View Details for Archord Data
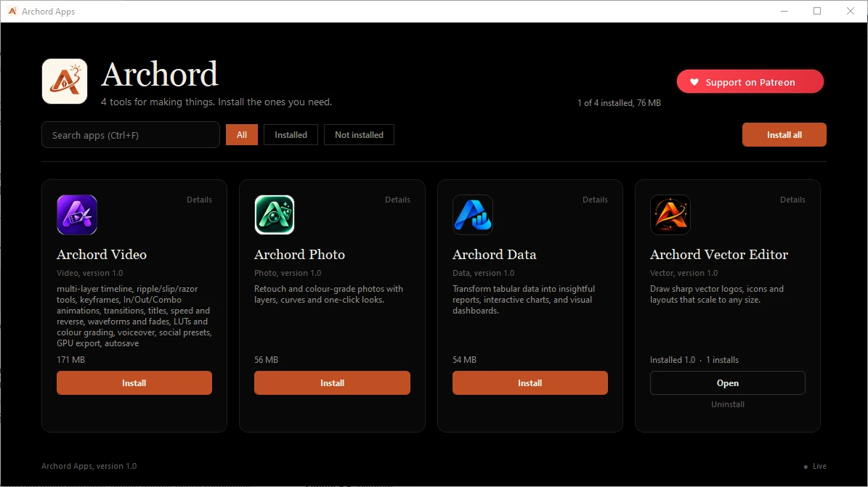Screen dimensions: 868x487 coord(595,200)
